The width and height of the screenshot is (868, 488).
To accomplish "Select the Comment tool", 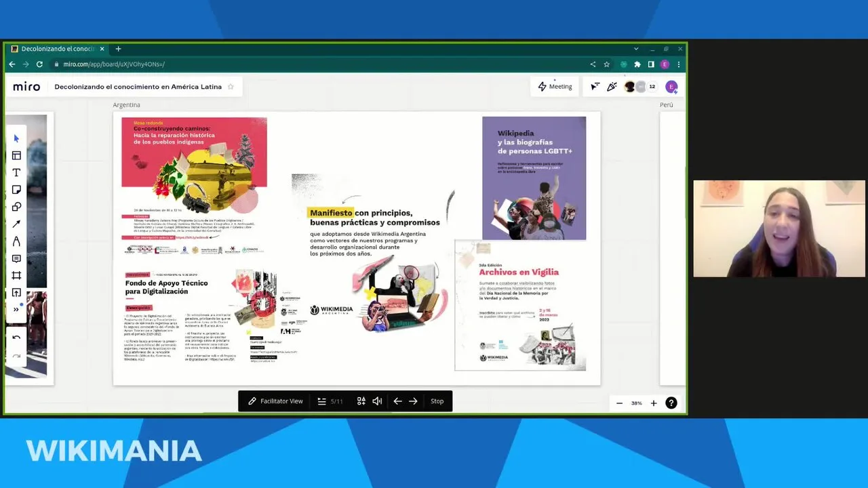I will (x=16, y=258).
